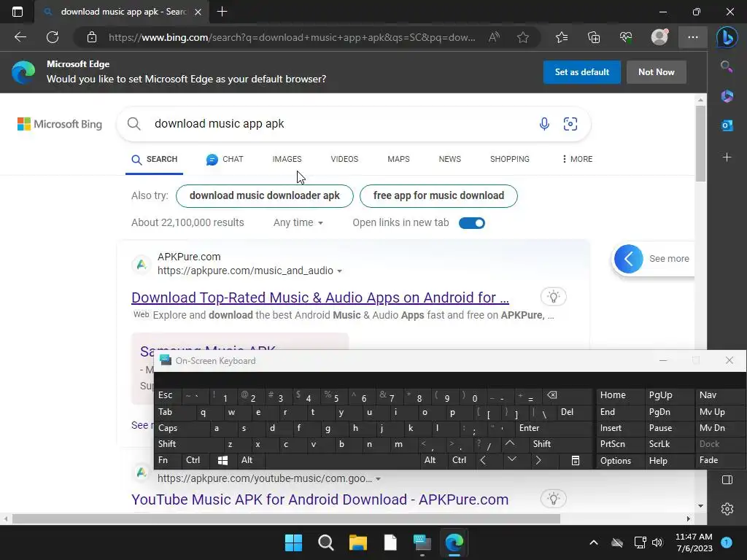Toggle Fade on On-Screen Keyboard
This screenshot has width=747, height=560.
tap(720, 460)
